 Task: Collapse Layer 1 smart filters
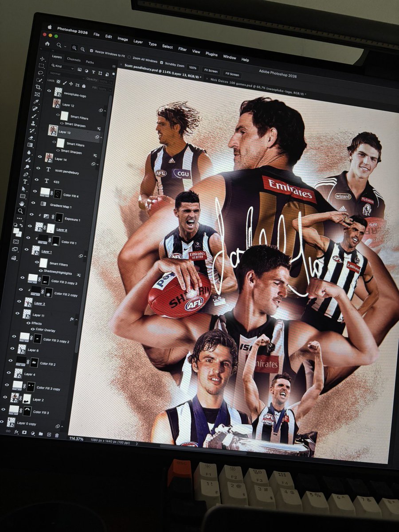click(85, 256)
